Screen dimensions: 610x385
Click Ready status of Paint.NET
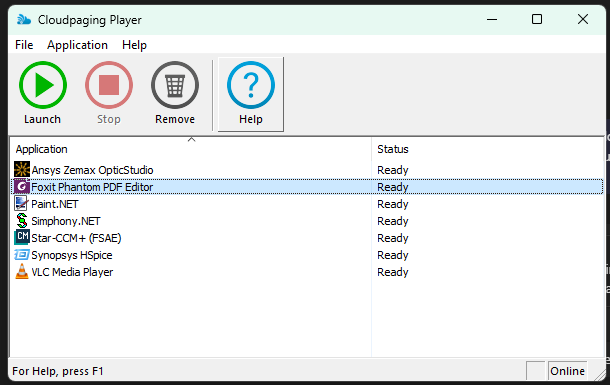393,204
